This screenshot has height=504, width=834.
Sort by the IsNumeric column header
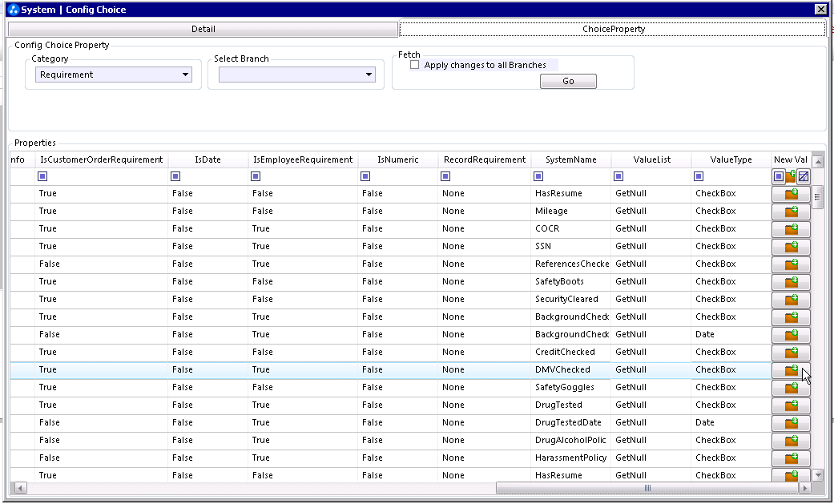[398, 159]
